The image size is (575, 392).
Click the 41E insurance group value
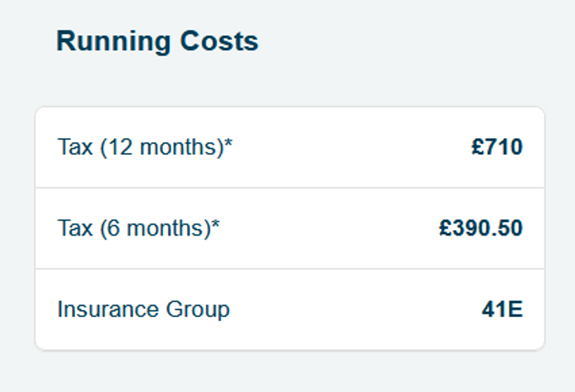point(502,309)
